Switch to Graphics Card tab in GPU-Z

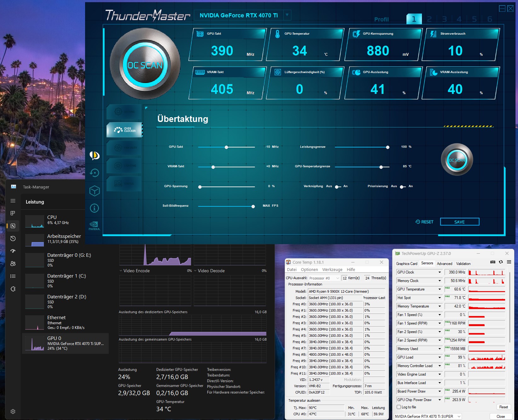point(407,264)
